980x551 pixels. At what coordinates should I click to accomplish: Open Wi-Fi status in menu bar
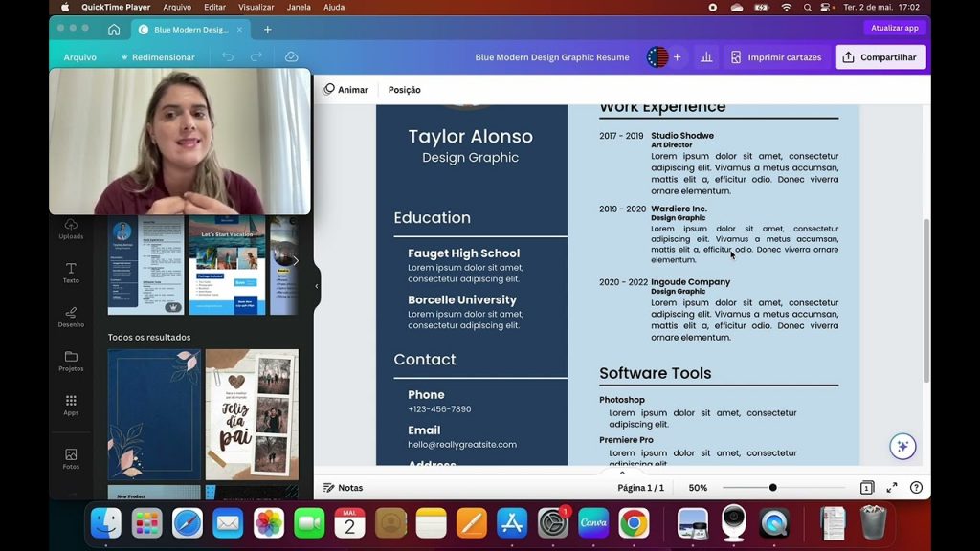[x=787, y=8]
